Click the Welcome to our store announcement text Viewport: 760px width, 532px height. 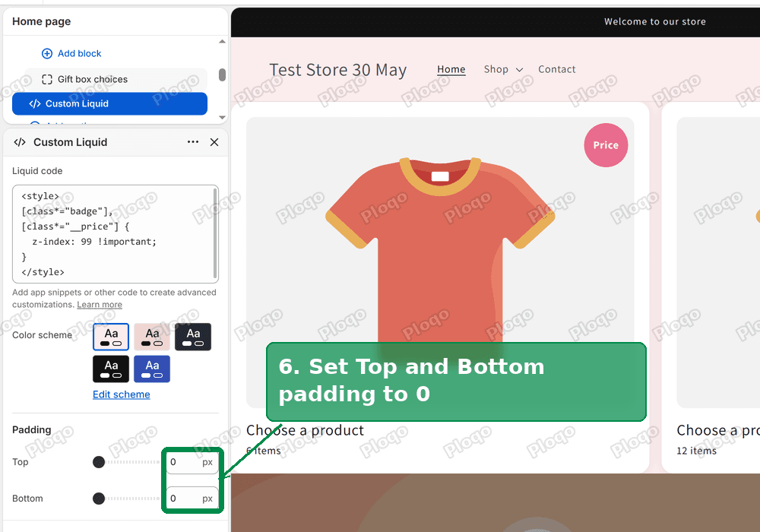(655, 22)
